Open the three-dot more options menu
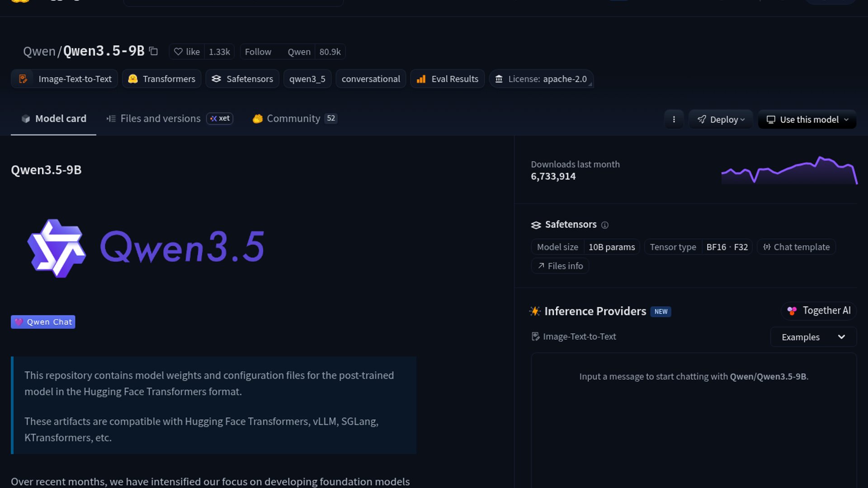 click(674, 119)
